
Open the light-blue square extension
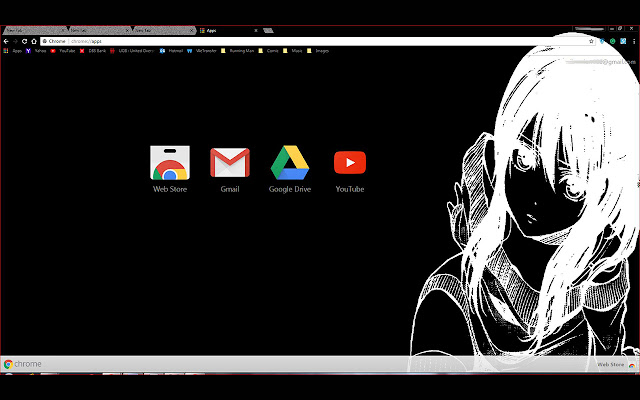tap(623, 41)
